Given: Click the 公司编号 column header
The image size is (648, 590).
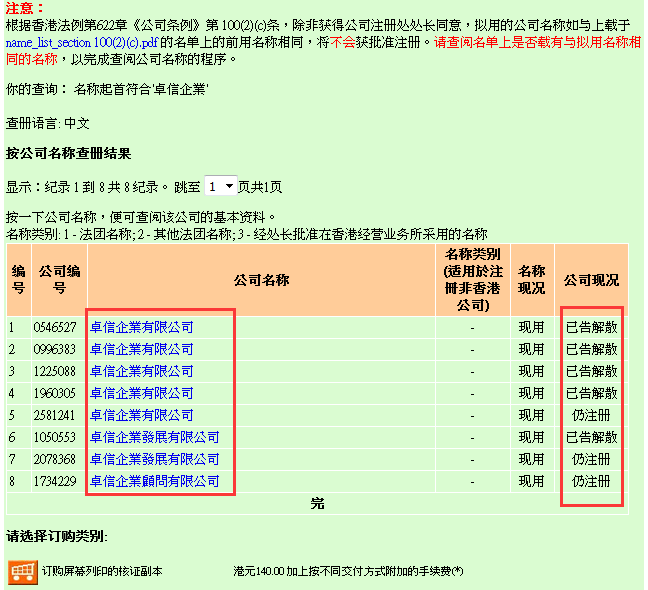Looking at the screenshot, I should pyautogui.click(x=59, y=280).
